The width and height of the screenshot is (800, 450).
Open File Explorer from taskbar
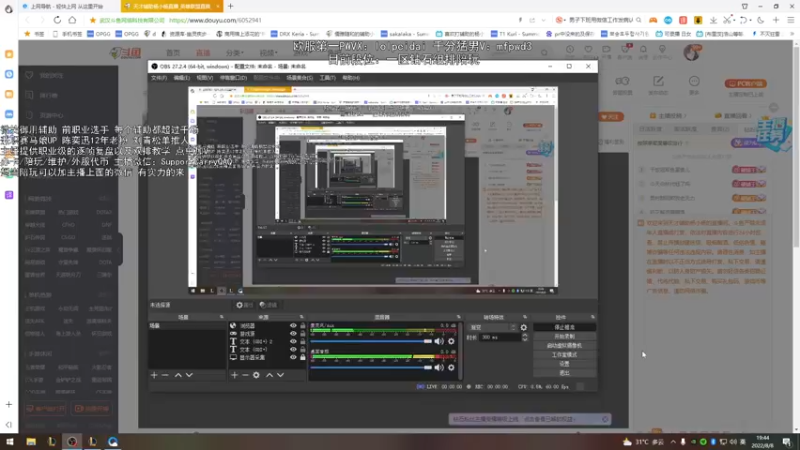pyautogui.click(x=31, y=441)
